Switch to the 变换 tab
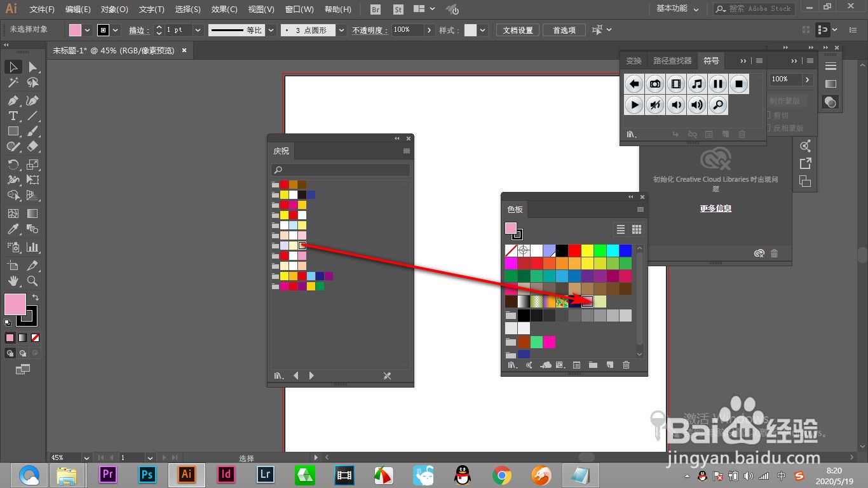This screenshot has width=868, height=488. point(634,61)
